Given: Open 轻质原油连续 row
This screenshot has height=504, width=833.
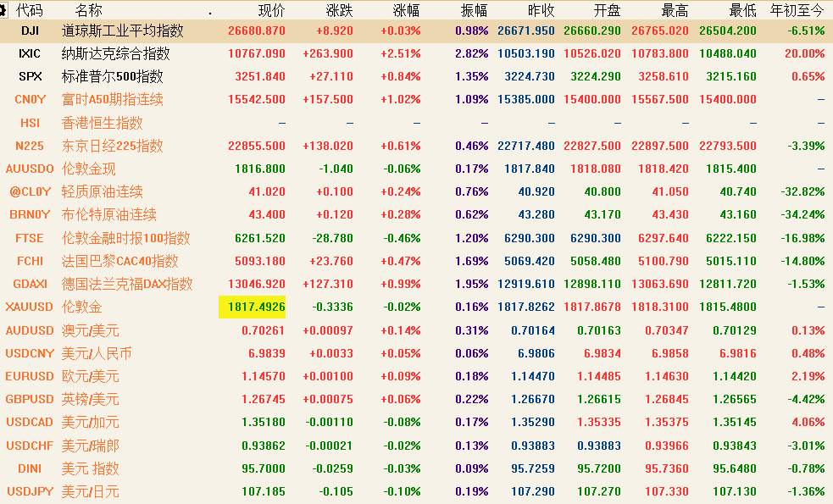Looking at the screenshot, I should [102, 191].
